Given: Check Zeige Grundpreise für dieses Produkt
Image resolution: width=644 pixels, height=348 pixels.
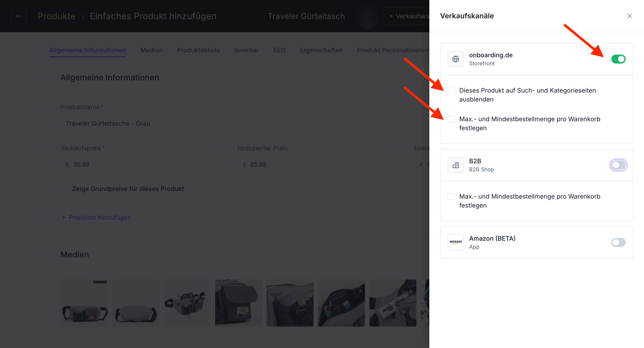Looking at the screenshot, I should pos(64,189).
